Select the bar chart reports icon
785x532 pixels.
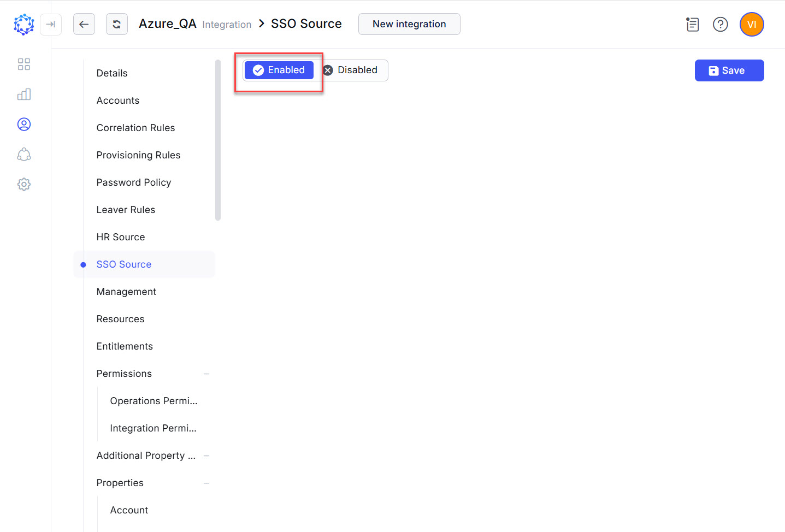(23, 94)
